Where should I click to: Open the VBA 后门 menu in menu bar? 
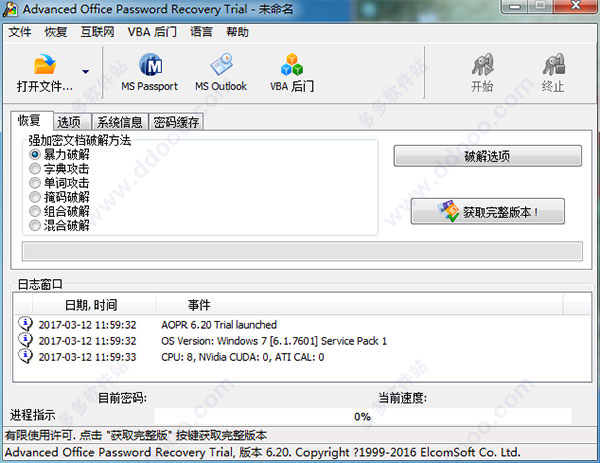[152, 32]
